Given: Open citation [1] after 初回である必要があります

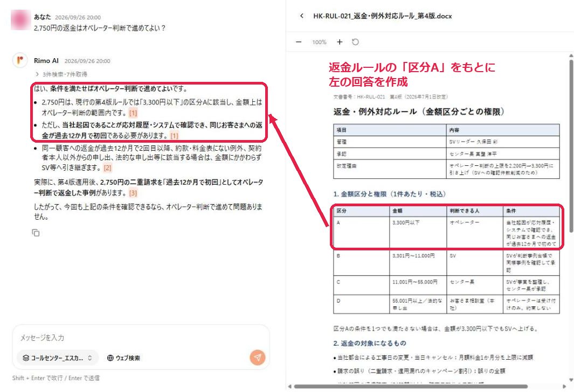Looking at the screenshot, I should [x=174, y=136].
